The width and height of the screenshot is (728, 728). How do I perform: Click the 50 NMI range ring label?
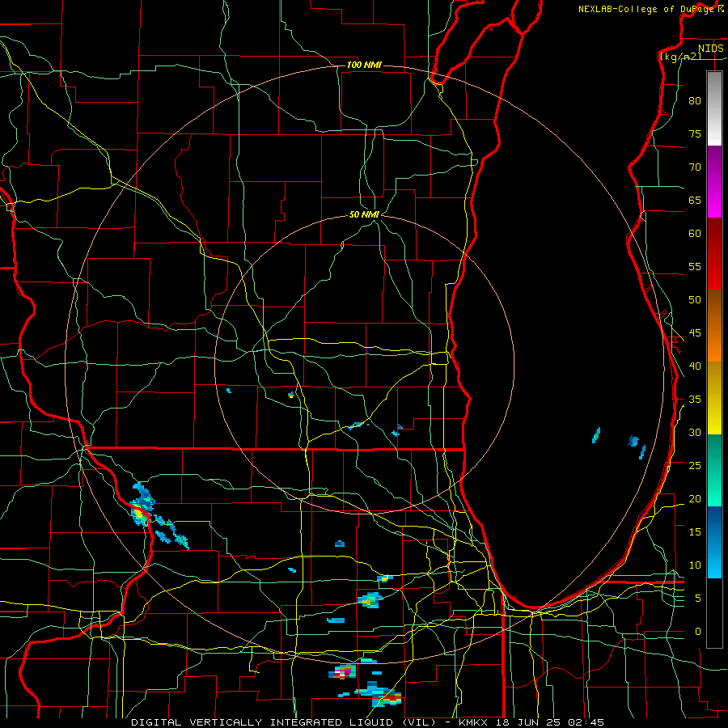click(x=364, y=214)
